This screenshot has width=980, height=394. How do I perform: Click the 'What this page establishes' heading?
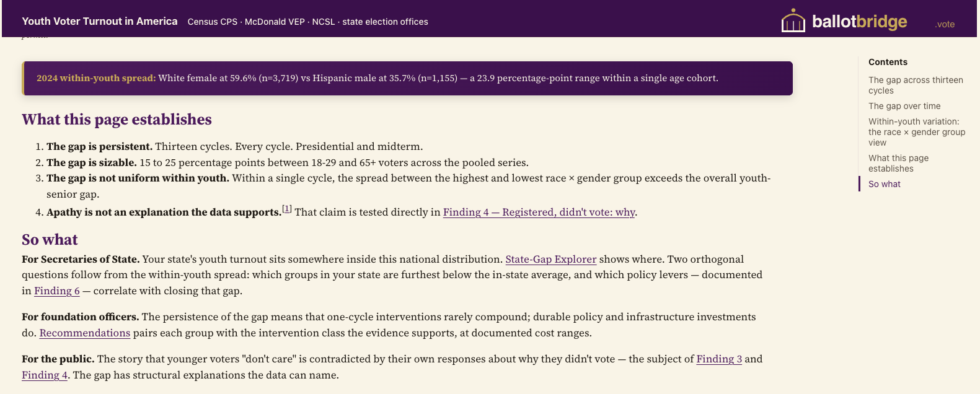(x=117, y=120)
